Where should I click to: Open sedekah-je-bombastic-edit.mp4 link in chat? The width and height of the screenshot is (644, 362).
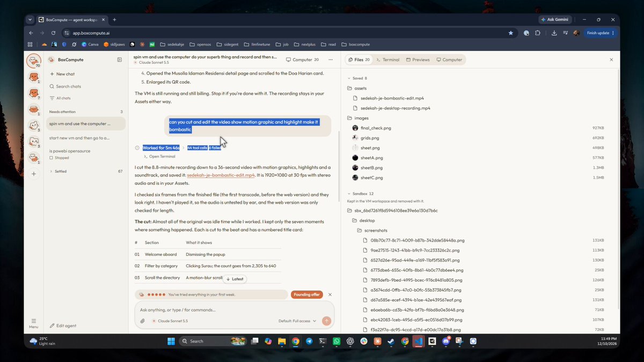pos(221,175)
